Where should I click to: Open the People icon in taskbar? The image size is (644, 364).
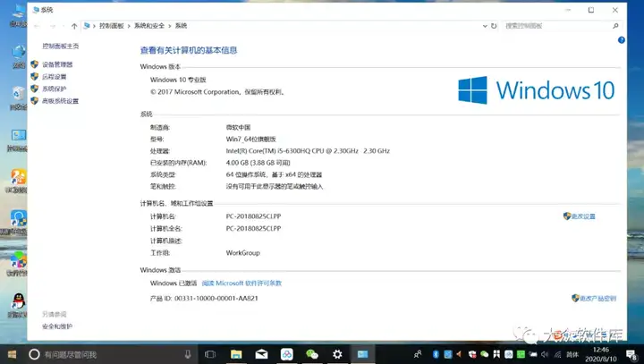(418, 354)
